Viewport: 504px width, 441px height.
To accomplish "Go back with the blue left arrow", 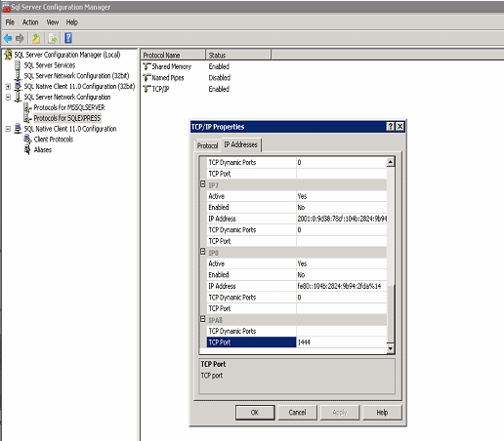I will coord(8,38).
